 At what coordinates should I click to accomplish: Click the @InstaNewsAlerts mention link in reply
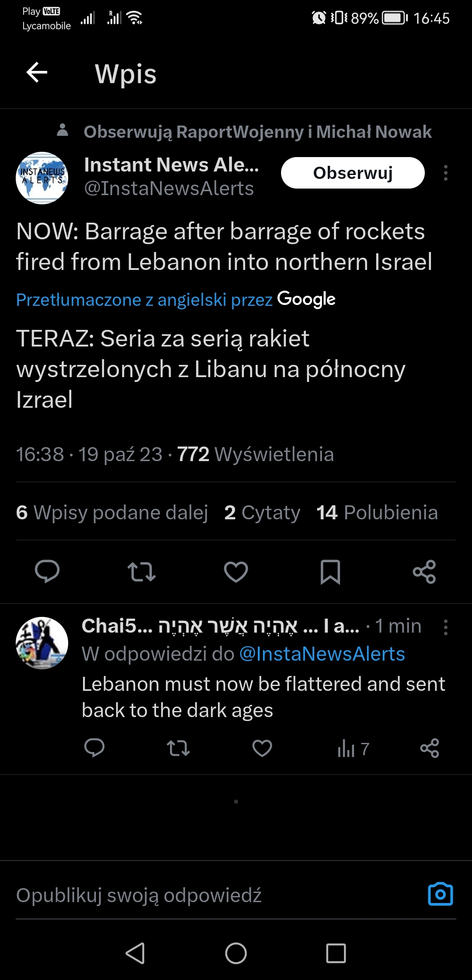[322, 654]
